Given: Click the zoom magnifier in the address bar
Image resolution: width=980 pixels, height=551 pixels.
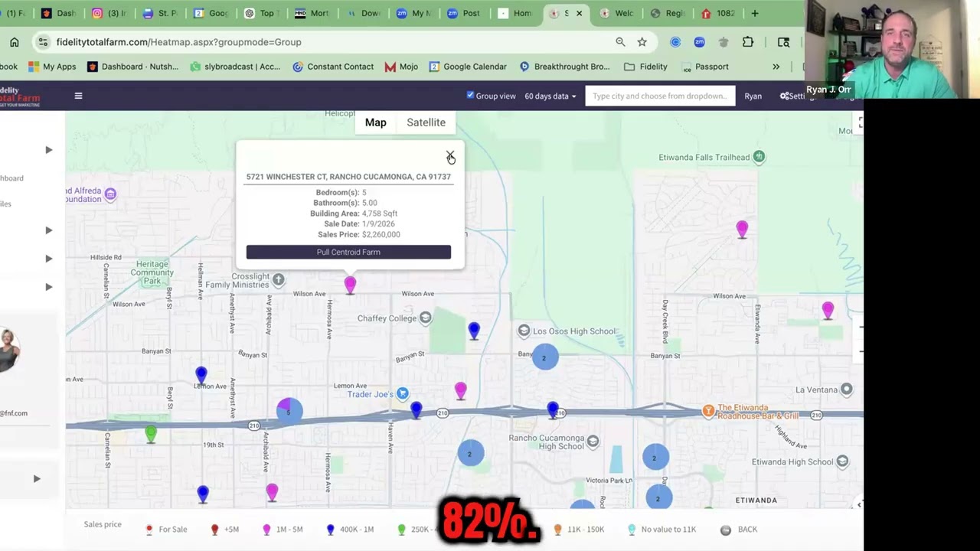Looking at the screenshot, I should (x=620, y=42).
